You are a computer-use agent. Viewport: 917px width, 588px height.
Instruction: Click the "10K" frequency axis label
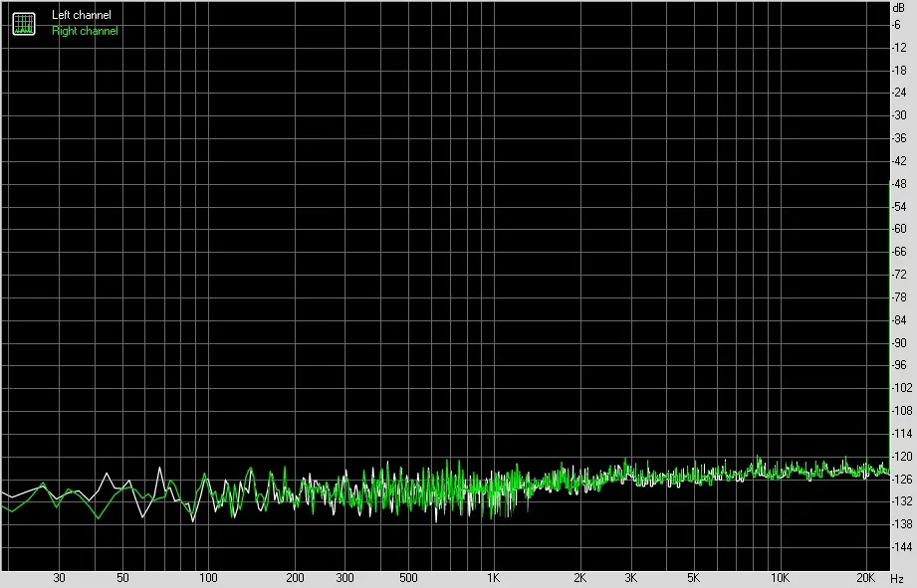click(x=780, y=578)
